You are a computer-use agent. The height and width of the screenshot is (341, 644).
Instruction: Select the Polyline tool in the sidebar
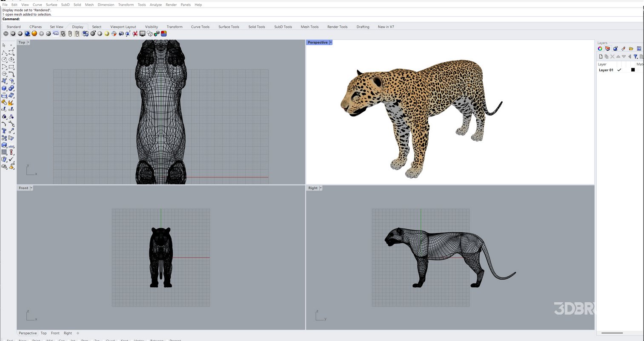5,52
